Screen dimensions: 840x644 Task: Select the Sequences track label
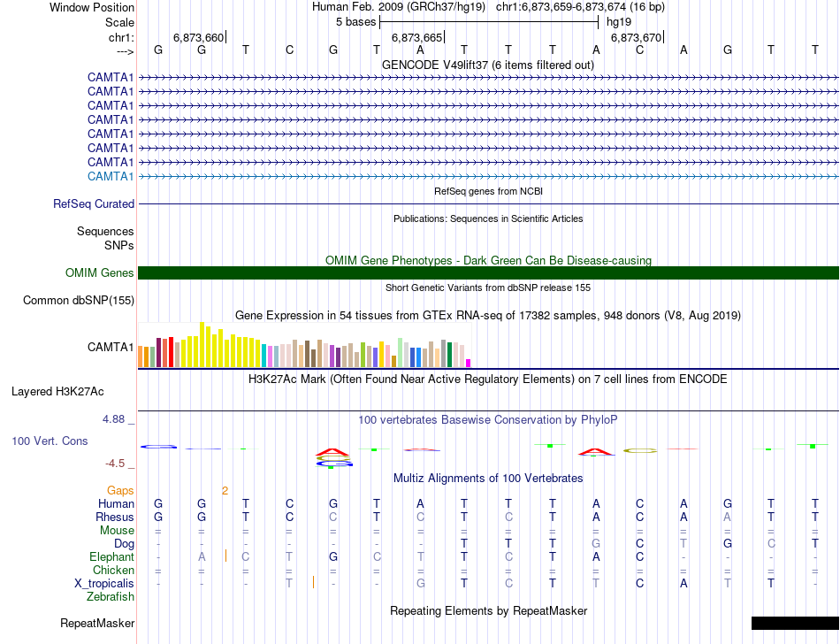(105, 231)
